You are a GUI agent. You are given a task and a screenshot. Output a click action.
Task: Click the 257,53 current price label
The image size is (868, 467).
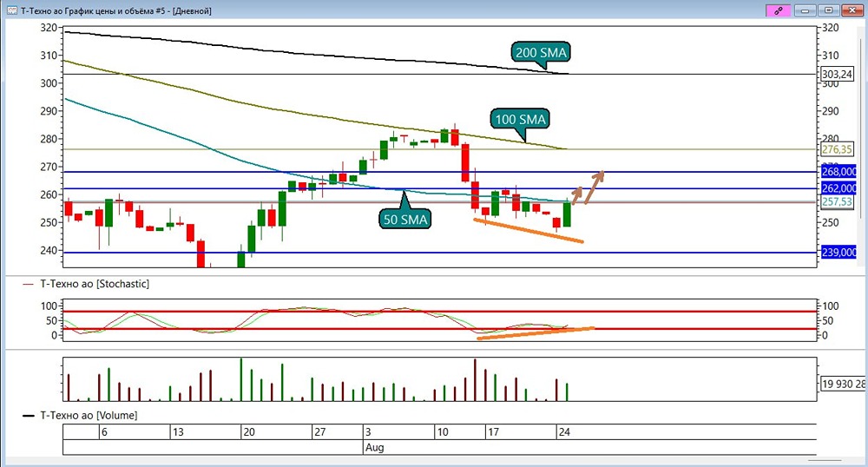pos(837,202)
